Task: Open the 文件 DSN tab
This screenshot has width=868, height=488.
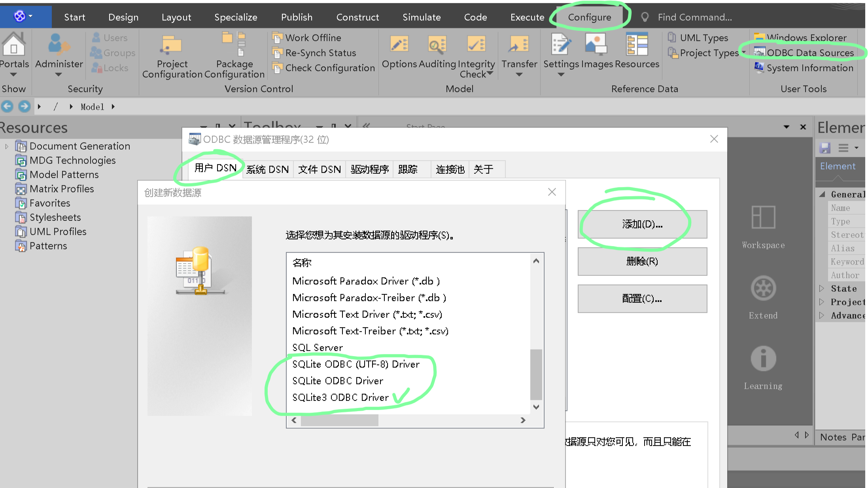Action: tap(320, 169)
